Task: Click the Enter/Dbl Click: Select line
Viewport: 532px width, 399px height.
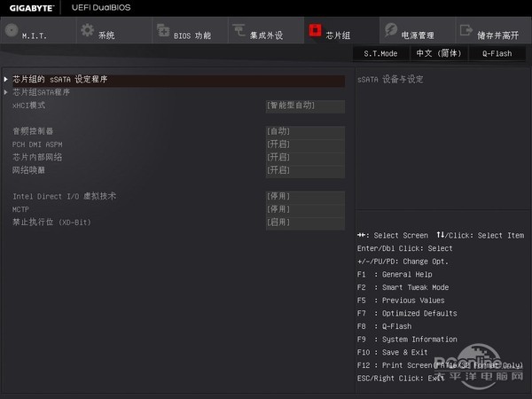Action: click(405, 248)
